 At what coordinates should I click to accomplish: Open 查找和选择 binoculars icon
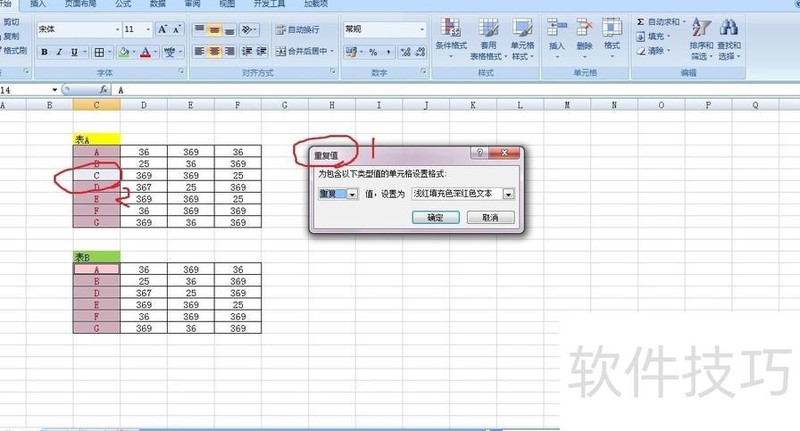tap(729, 39)
